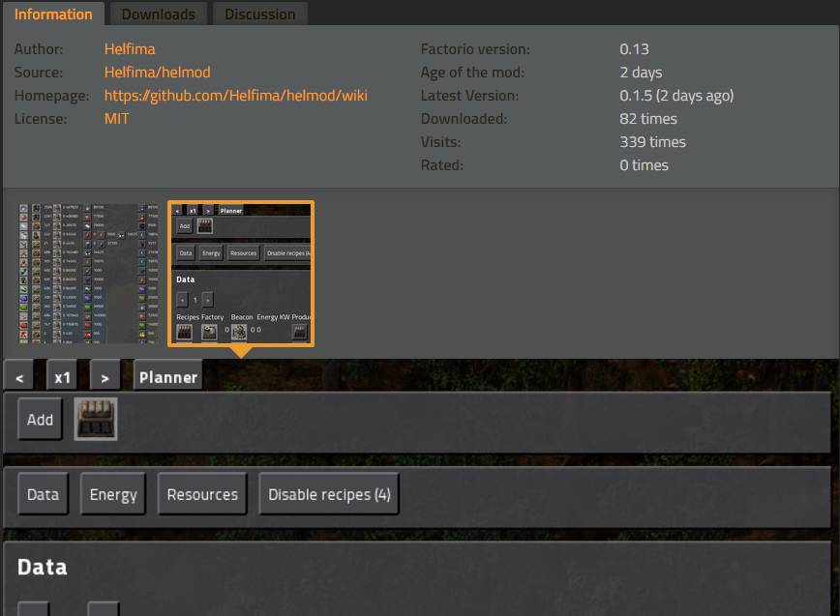
Task: Click the '0.1.5 (2 days ago)' latest version text
Action: 676,96
